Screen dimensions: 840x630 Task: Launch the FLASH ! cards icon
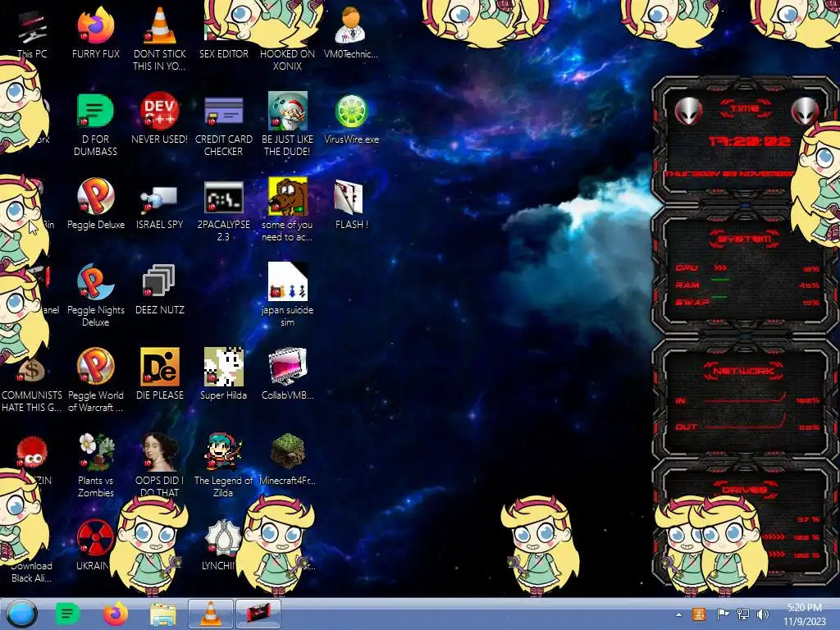pos(351,203)
